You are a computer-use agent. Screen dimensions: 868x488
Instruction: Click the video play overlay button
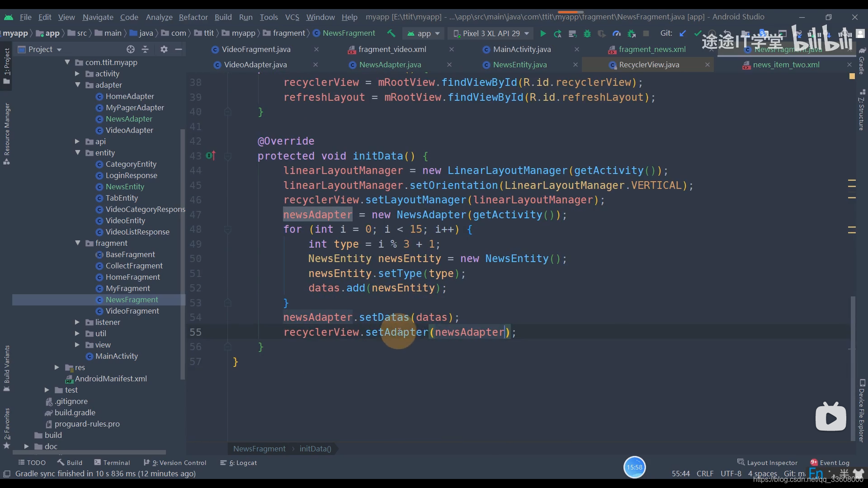click(831, 418)
